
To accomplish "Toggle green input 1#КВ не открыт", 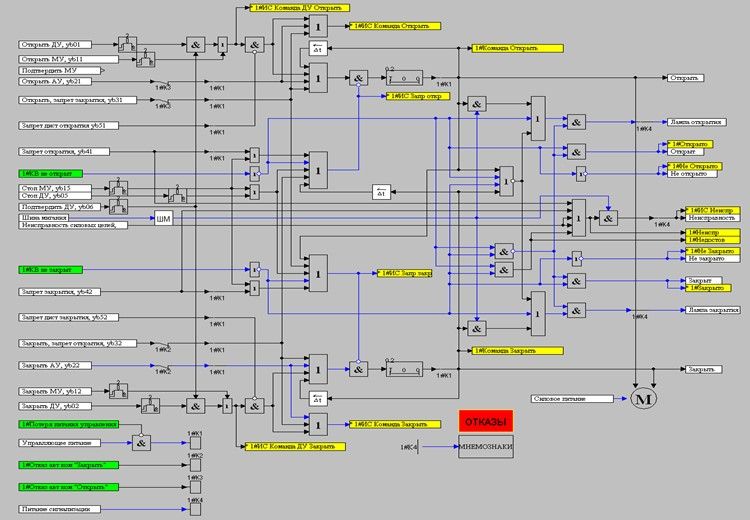I will point(51,173).
